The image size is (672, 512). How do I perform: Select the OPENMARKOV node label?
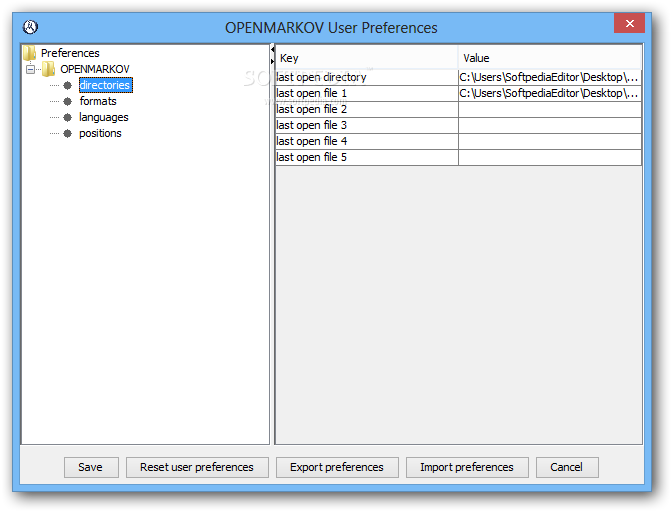[x=95, y=69]
